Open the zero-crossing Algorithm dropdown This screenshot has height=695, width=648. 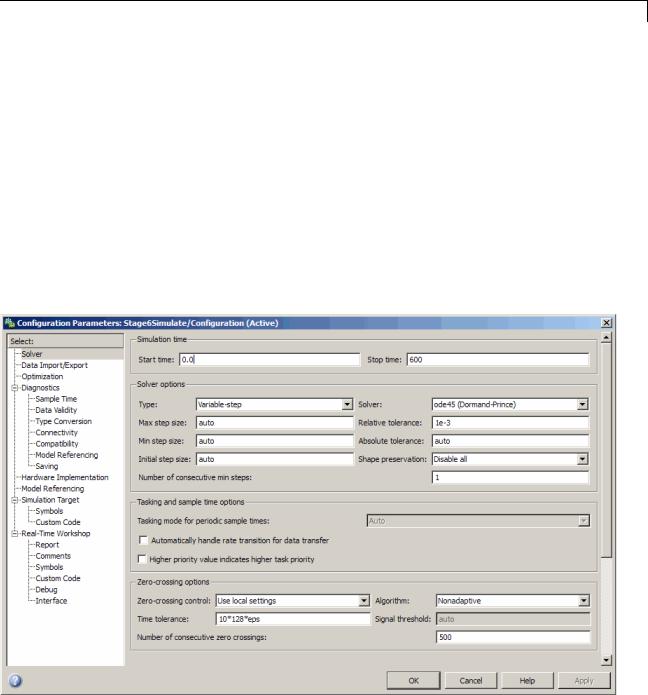pyautogui.click(x=584, y=601)
